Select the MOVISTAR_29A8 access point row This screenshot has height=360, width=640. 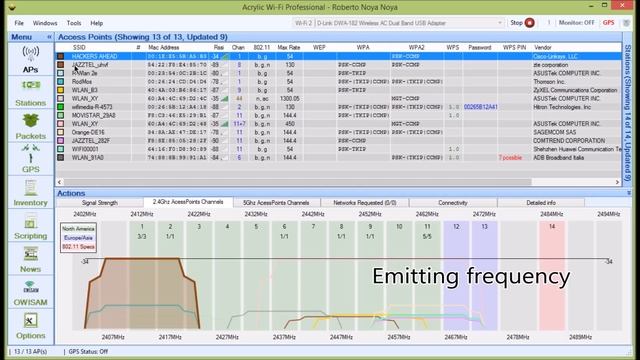(338, 115)
